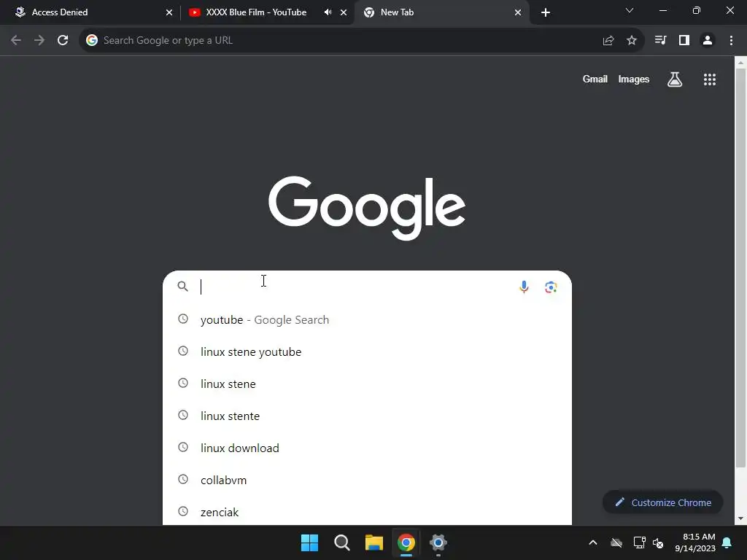Screen dimensions: 747x560
Task: Click the cloud sync tray icon
Action: [x=616, y=542]
